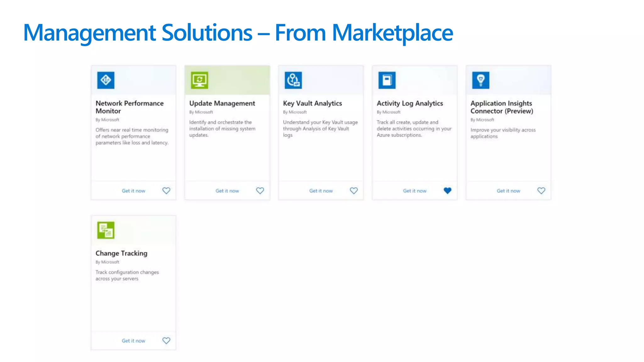Click 'By Microsoft' under Application Insights Connector
The image size is (644, 362).
482,120
